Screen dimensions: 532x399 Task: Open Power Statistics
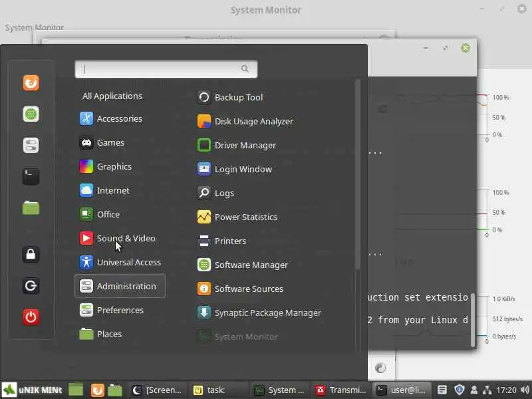pos(237,217)
